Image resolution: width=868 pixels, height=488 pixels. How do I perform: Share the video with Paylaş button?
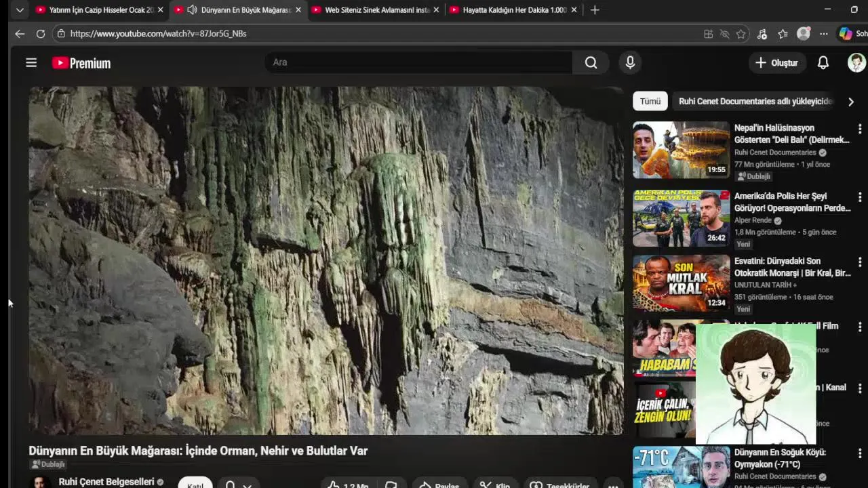pyautogui.click(x=439, y=484)
